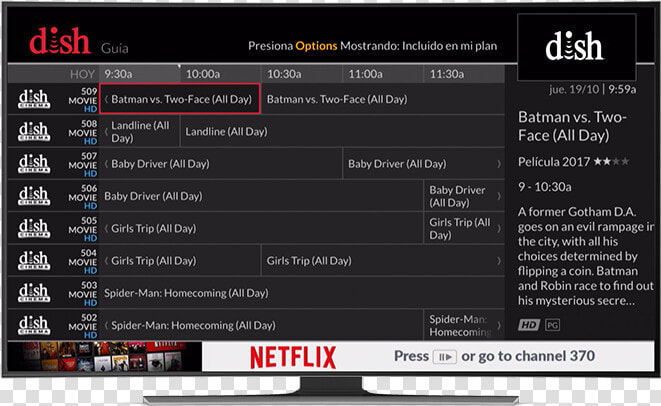The image size is (661, 406).
Task: Select highlighted Batman vs. Two-Face at 9:30a
Action: [x=180, y=99]
